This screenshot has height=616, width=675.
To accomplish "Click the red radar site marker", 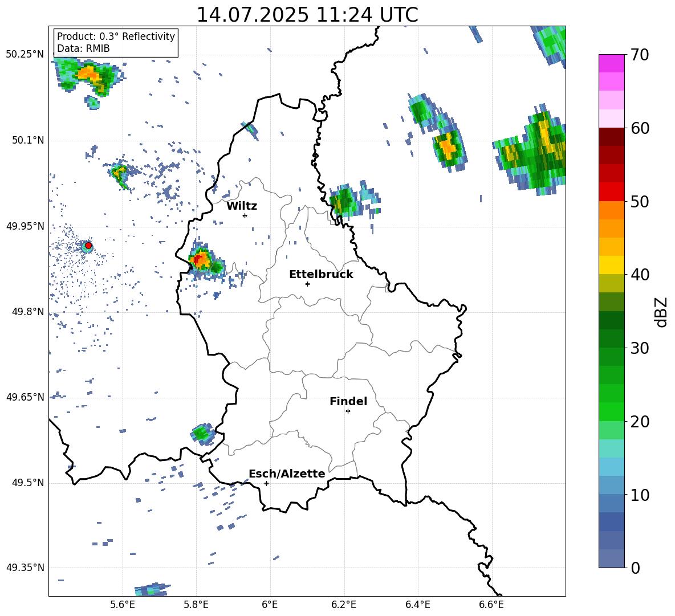I will click(88, 246).
